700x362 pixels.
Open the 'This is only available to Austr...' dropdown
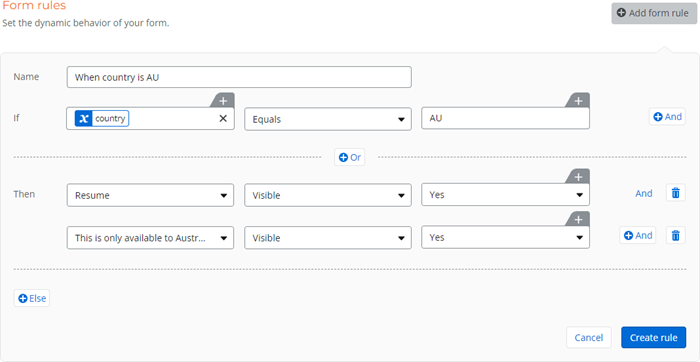click(x=150, y=237)
